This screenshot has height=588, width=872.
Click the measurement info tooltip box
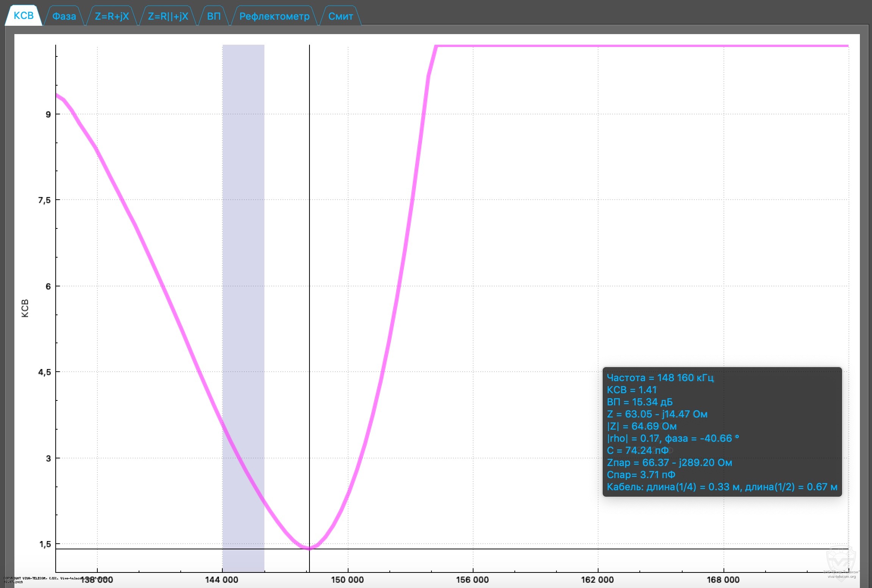[722, 432]
